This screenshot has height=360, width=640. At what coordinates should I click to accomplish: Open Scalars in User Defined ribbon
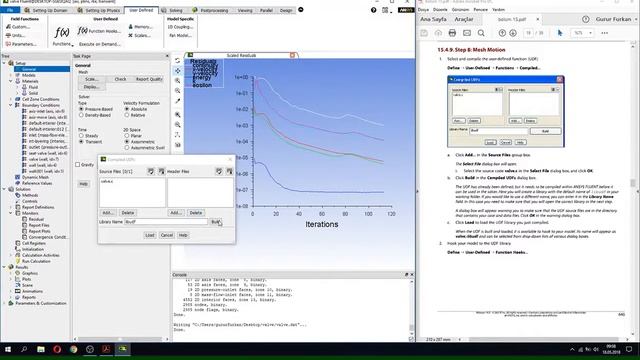[x=139, y=36]
